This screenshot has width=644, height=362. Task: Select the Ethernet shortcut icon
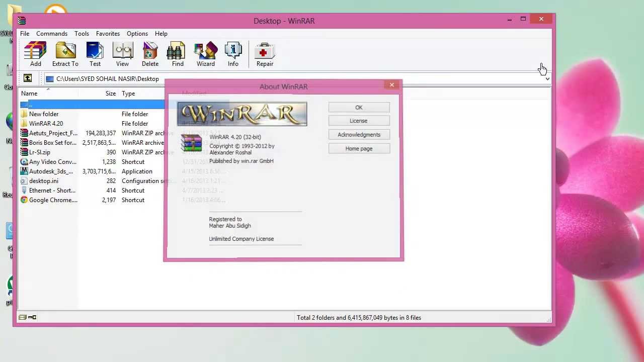24,191
